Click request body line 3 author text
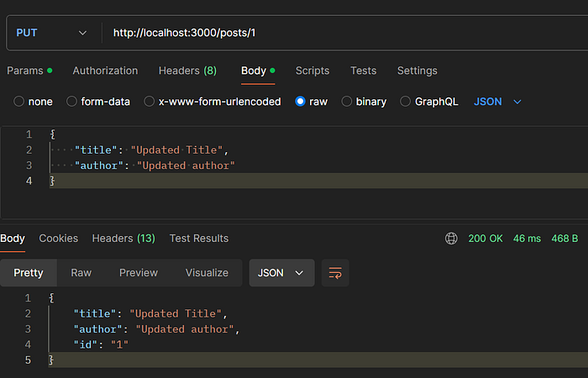588x378 pixels. coord(155,165)
